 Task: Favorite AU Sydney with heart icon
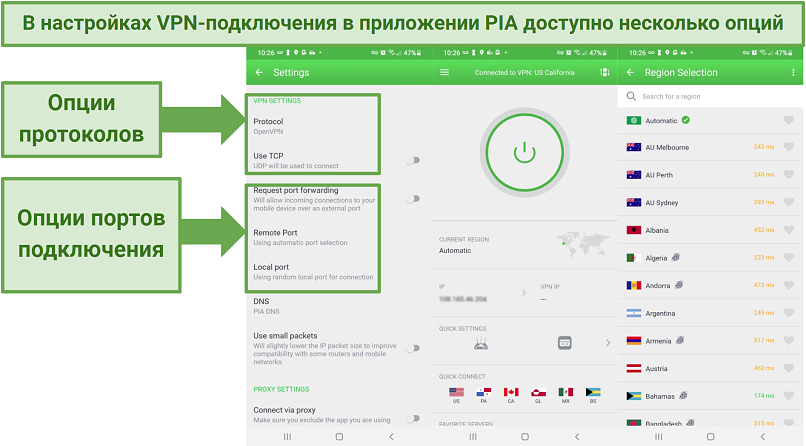coord(789,202)
